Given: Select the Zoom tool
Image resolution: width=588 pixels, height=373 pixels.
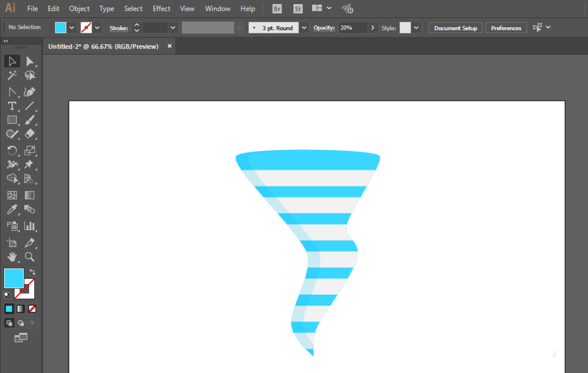Looking at the screenshot, I should [x=29, y=257].
